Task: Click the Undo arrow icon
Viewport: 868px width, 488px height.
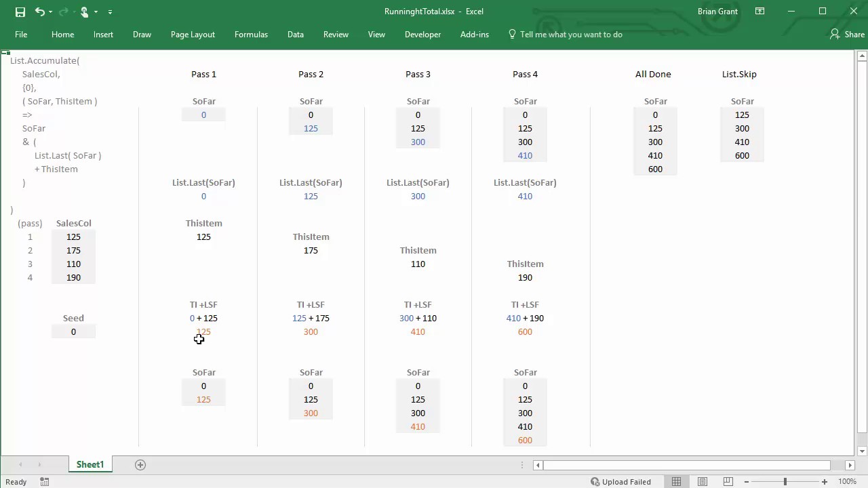Action: (40, 12)
